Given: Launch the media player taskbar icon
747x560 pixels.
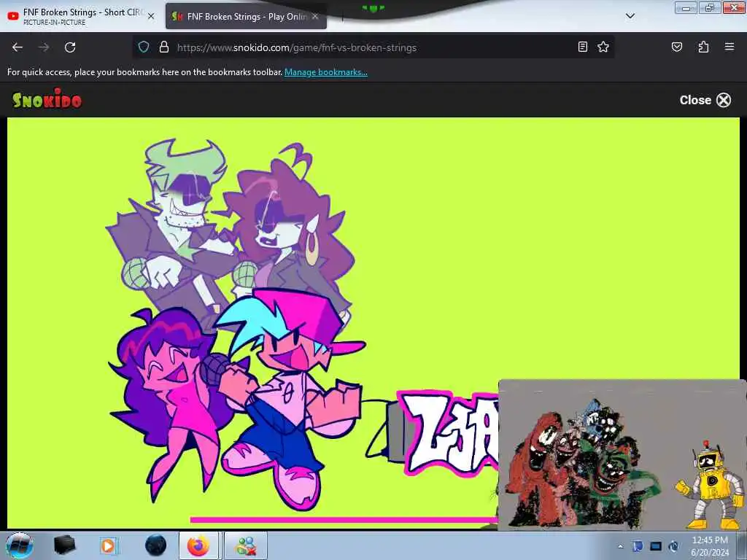Looking at the screenshot, I should 109,545.
